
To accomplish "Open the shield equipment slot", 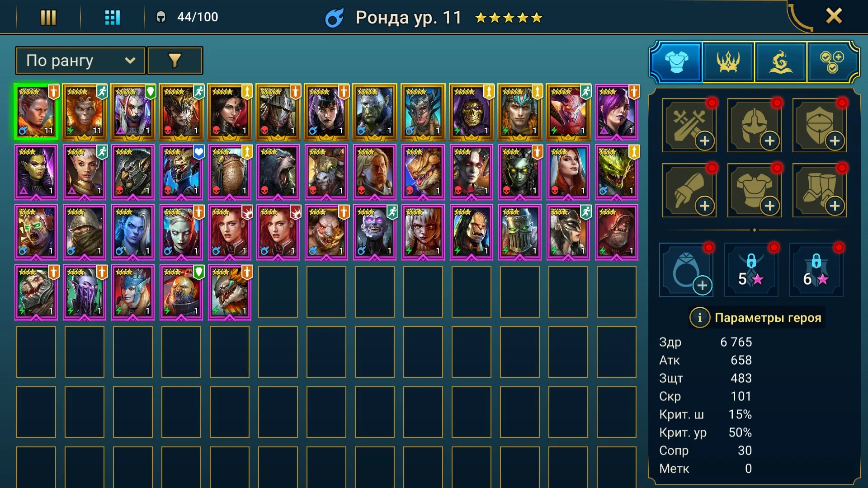I will click(819, 125).
